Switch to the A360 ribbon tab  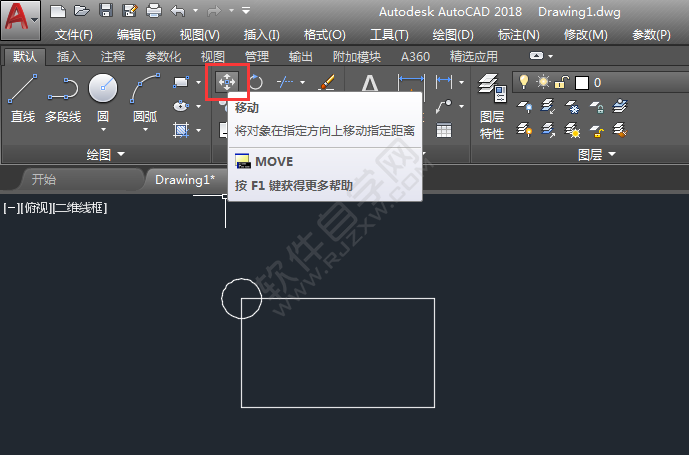pyautogui.click(x=415, y=57)
